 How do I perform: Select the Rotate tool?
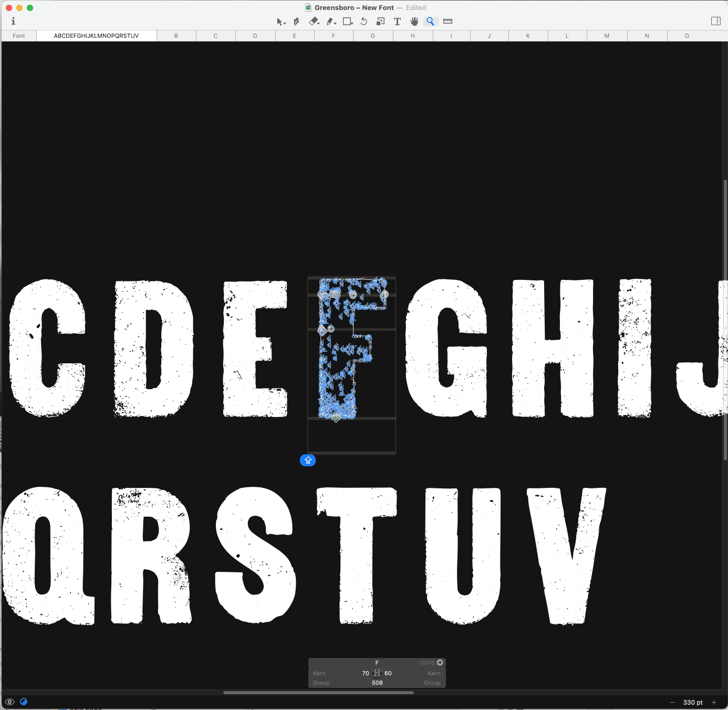click(x=363, y=22)
